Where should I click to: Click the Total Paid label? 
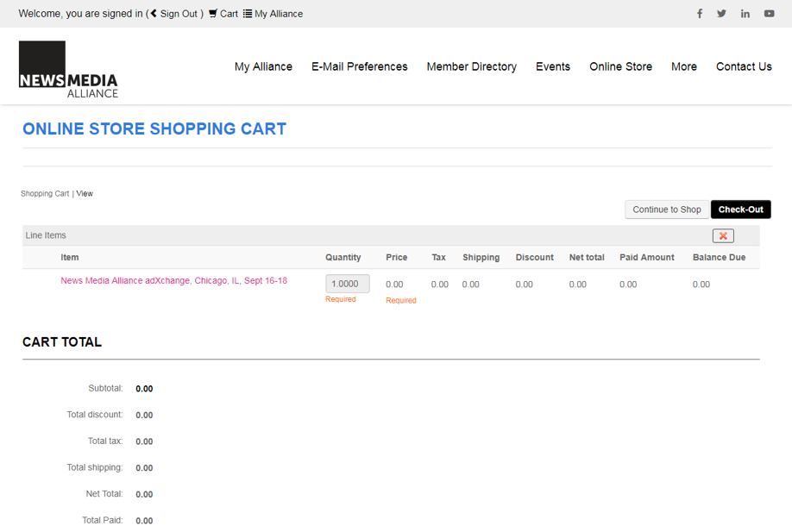103,520
